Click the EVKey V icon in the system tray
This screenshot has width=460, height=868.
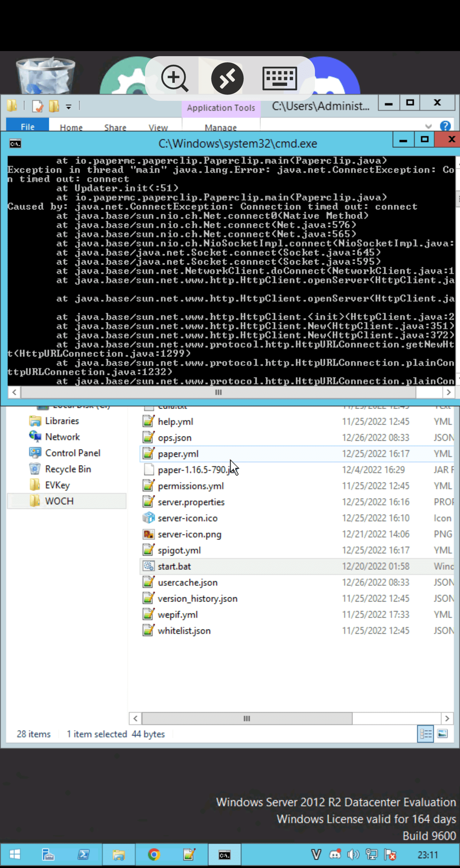point(316,855)
